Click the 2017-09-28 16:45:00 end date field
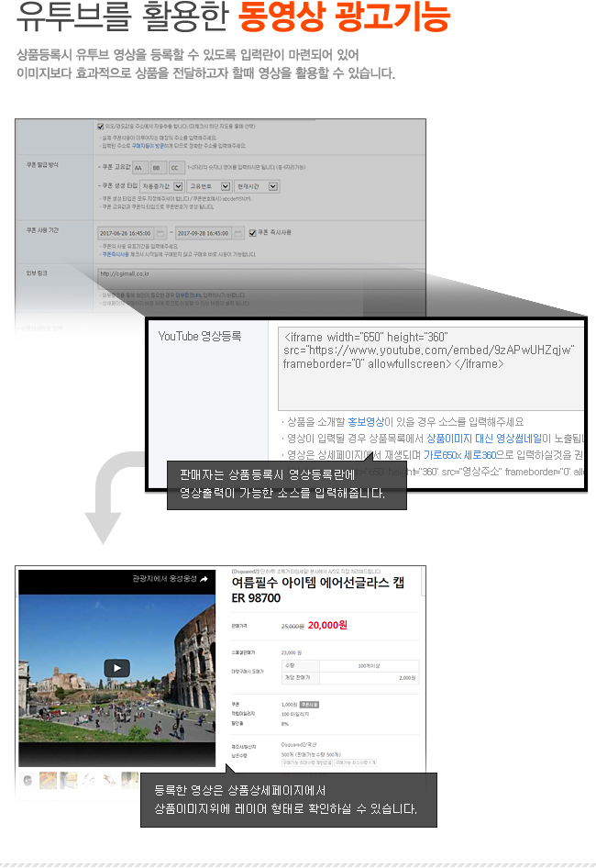 click(x=203, y=233)
